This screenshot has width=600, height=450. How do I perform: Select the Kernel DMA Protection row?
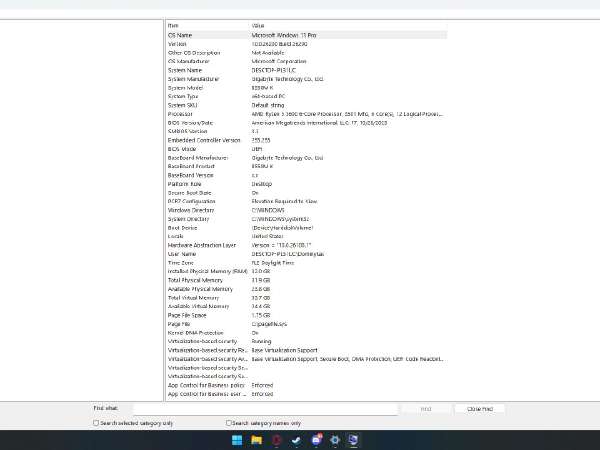click(x=307, y=333)
